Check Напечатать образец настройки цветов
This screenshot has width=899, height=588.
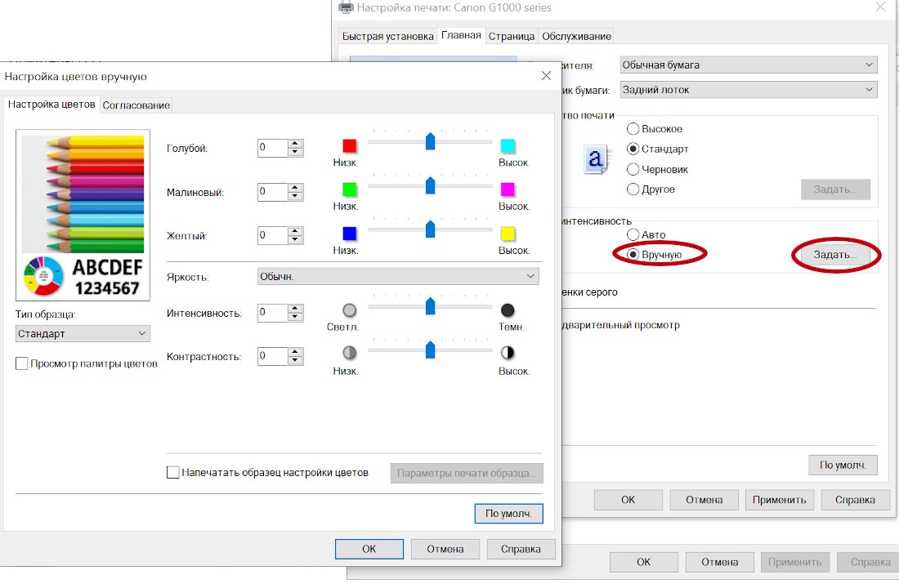point(172,472)
